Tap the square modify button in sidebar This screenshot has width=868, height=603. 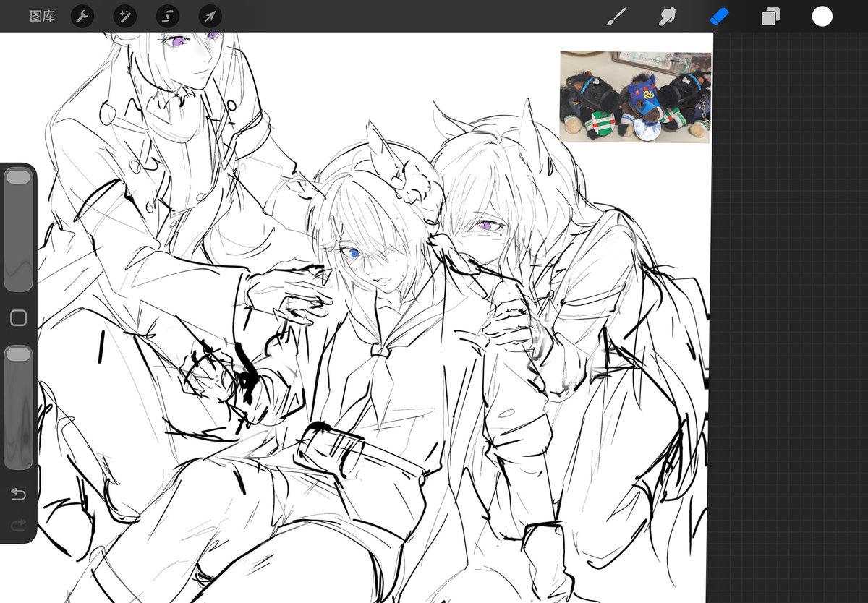tap(18, 318)
